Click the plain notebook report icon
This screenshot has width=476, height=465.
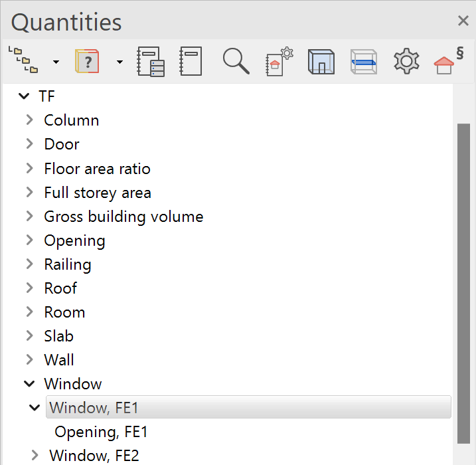coord(191,61)
